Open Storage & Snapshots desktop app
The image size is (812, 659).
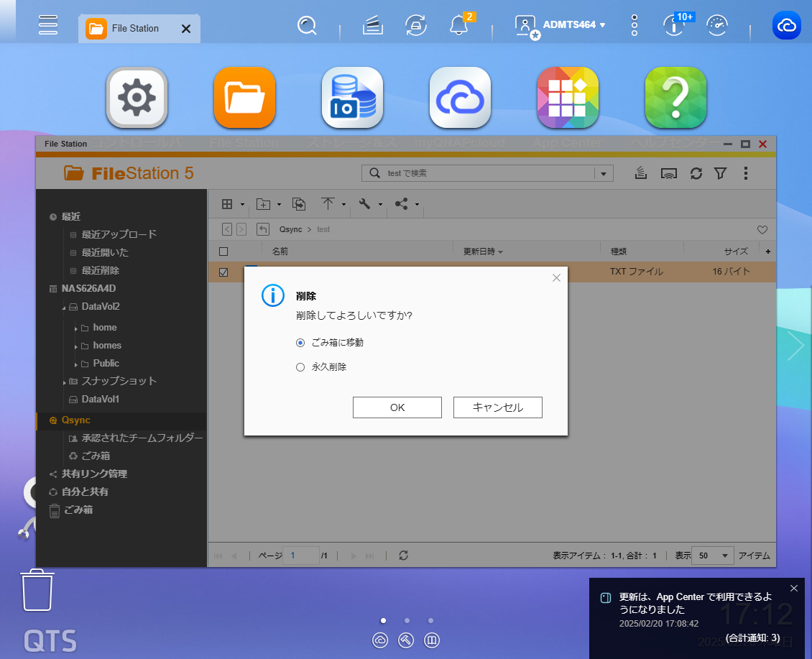(352, 98)
